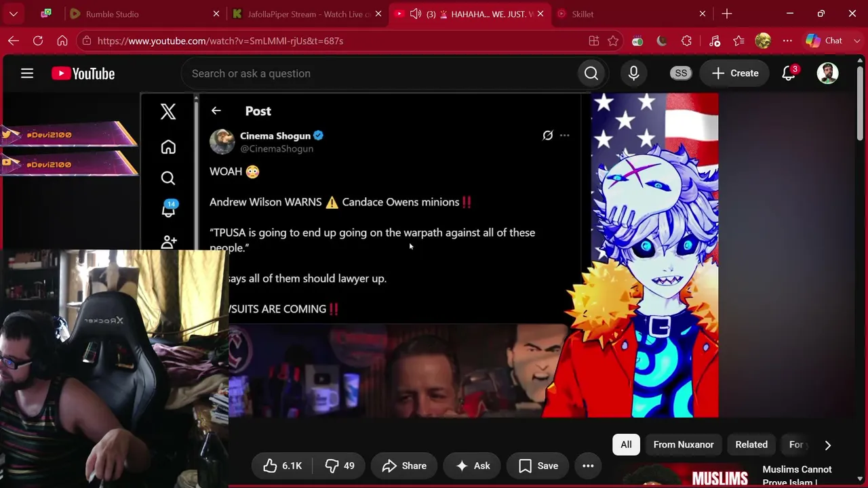Select the All filter chip
This screenshot has height=488, width=868.
point(626,445)
